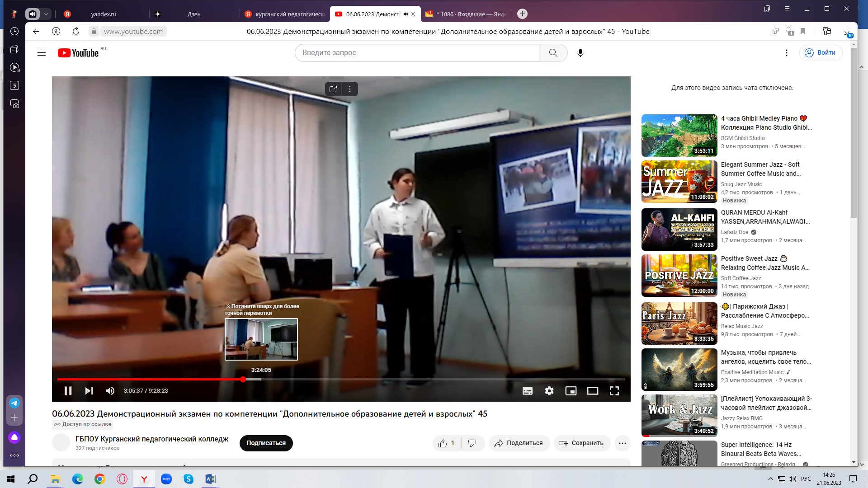This screenshot has width=868, height=488.
Task: Open Telegram in the browser sidebar
Action: 14,403
